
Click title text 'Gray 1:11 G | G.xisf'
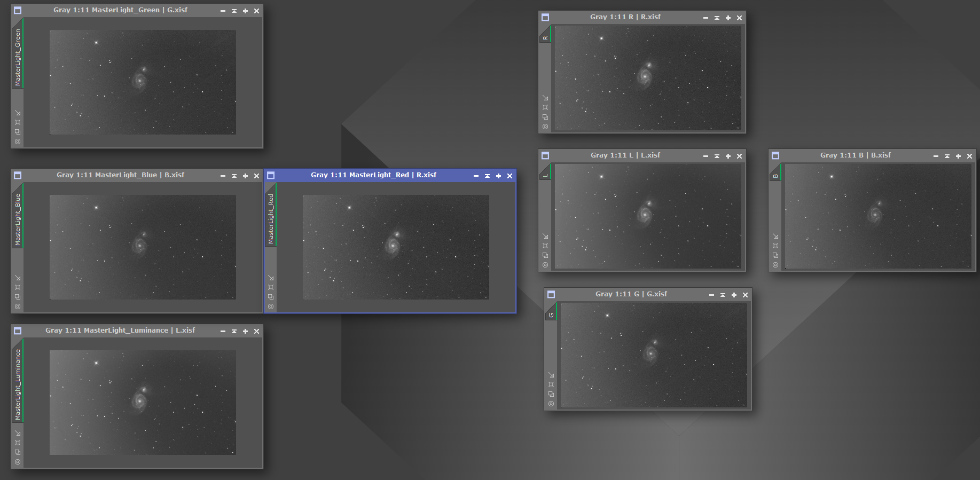coord(631,294)
